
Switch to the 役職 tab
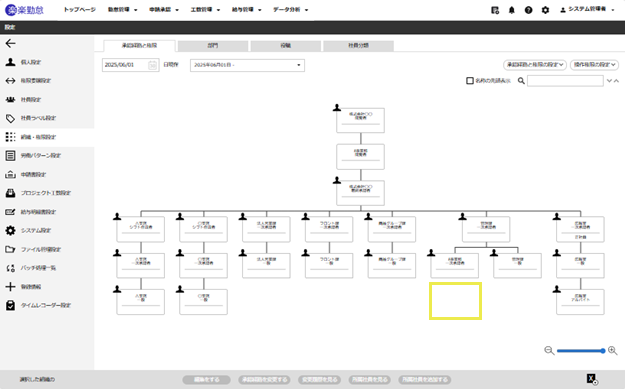tap(286, 46)
